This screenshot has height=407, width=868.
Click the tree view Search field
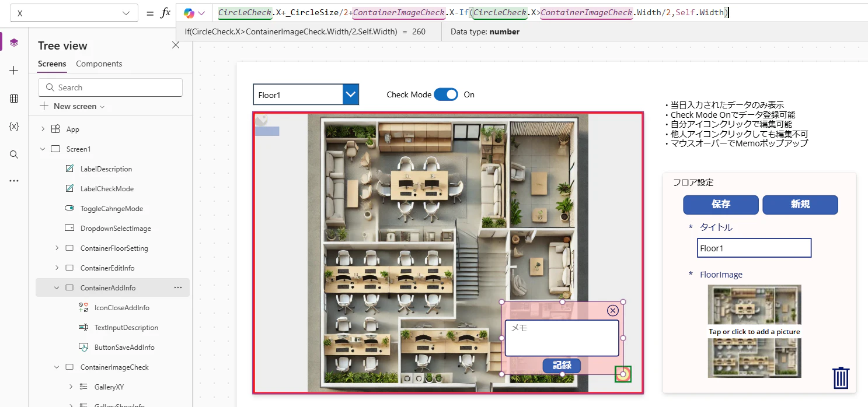[x=110, y=87]
